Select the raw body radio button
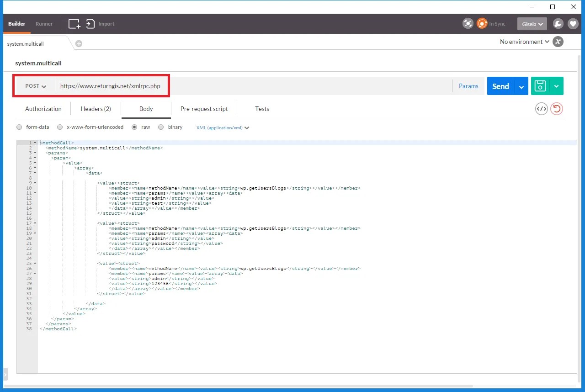Image resolution: width=585 pixels, height=392 pixels. [134, 127]
